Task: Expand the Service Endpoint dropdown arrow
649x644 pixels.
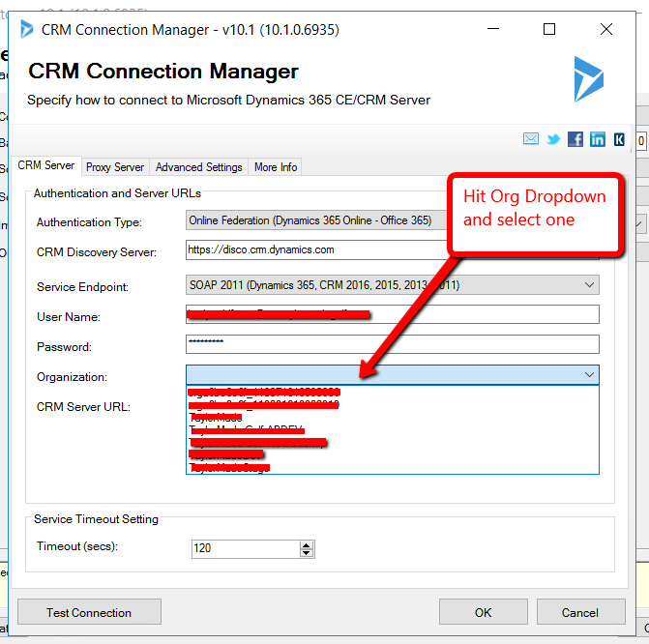Action: click(x=589, y=284)
